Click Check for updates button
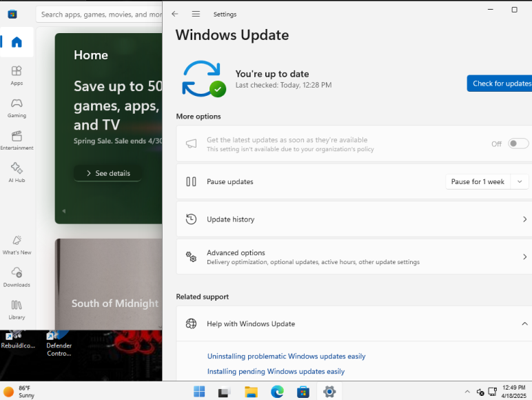 point(500,83)
